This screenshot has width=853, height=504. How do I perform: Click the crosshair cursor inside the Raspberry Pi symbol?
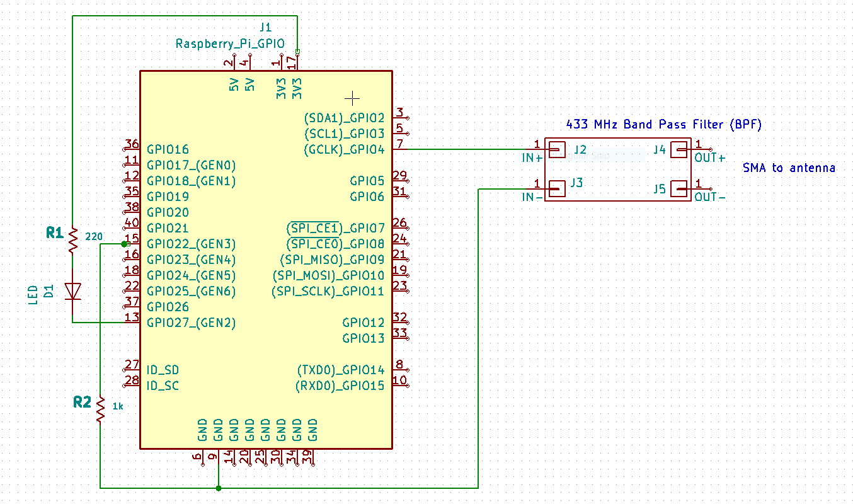(x=352, y=98)
